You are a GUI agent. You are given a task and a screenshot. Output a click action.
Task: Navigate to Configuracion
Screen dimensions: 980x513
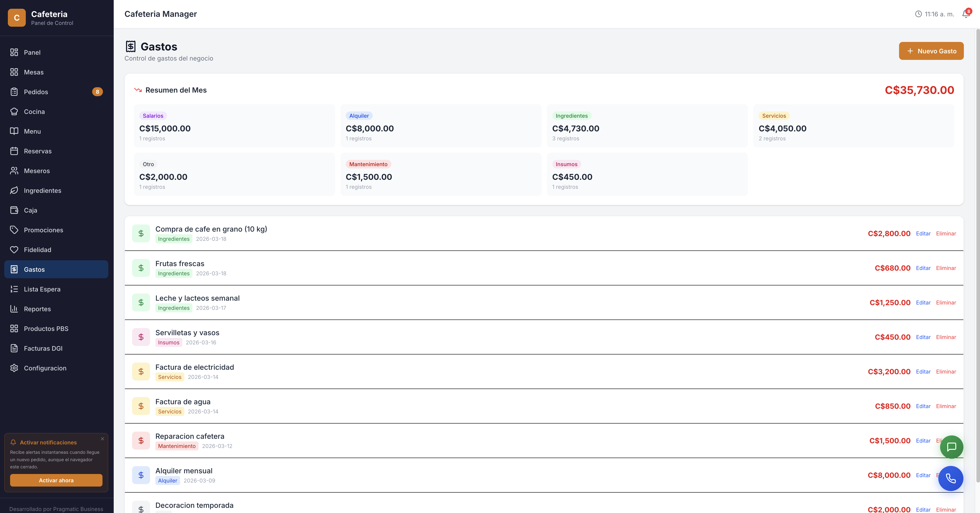coord(45,368)
